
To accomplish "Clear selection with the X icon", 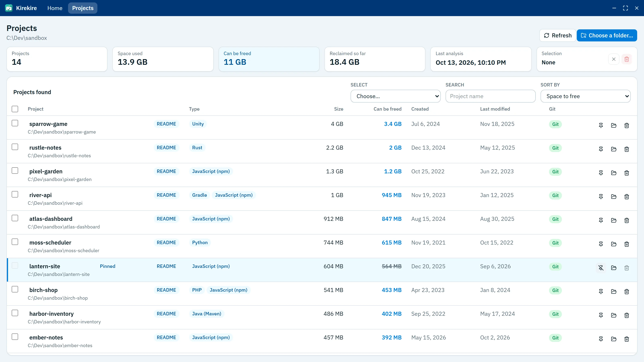I will [613, 59].
